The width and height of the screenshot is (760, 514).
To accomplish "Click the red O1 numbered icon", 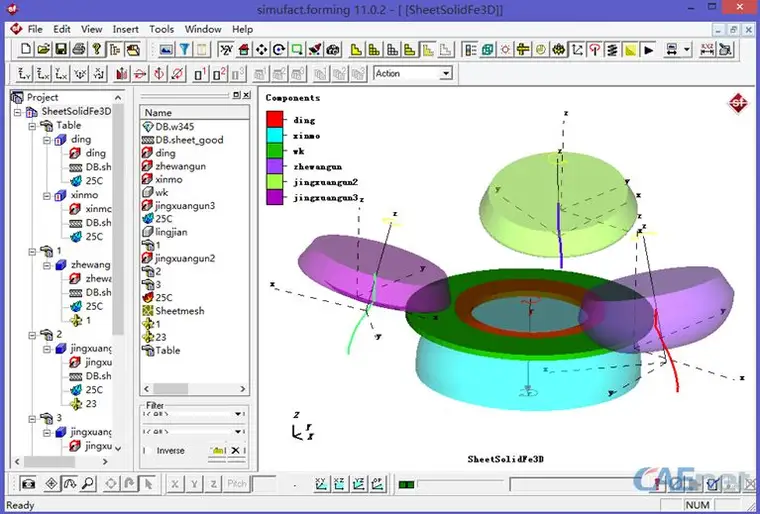I will point(201,74).
